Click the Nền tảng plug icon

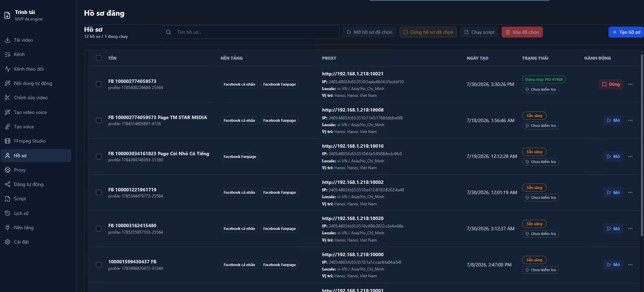click(x=8, y=228)
